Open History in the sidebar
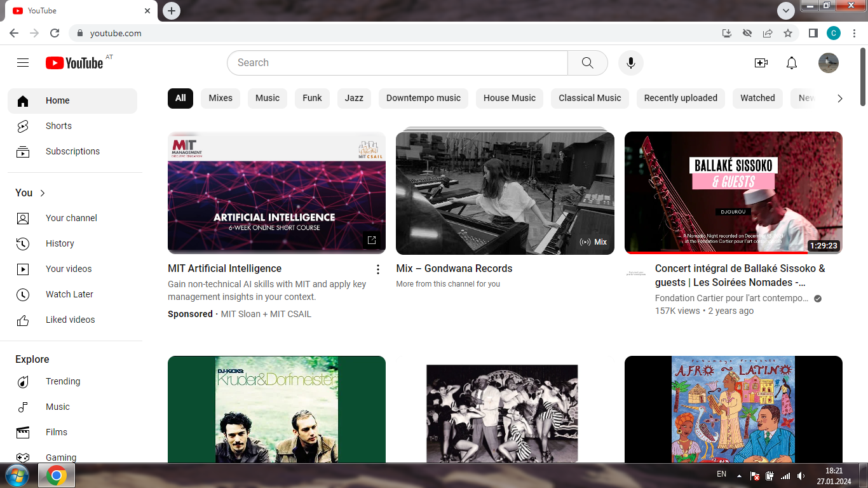This screenshot has height=488, width=868. point(60,243)
